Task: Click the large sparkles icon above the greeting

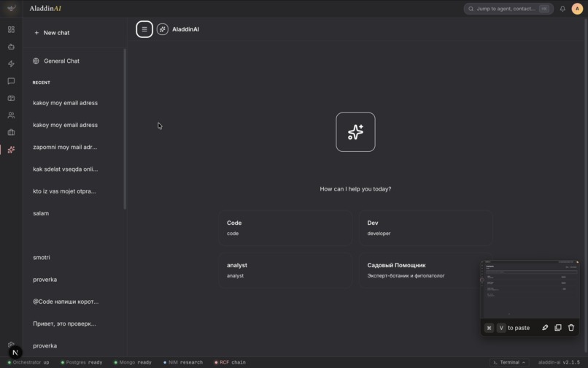Action: pyautogui.click(x=355, y=132)
